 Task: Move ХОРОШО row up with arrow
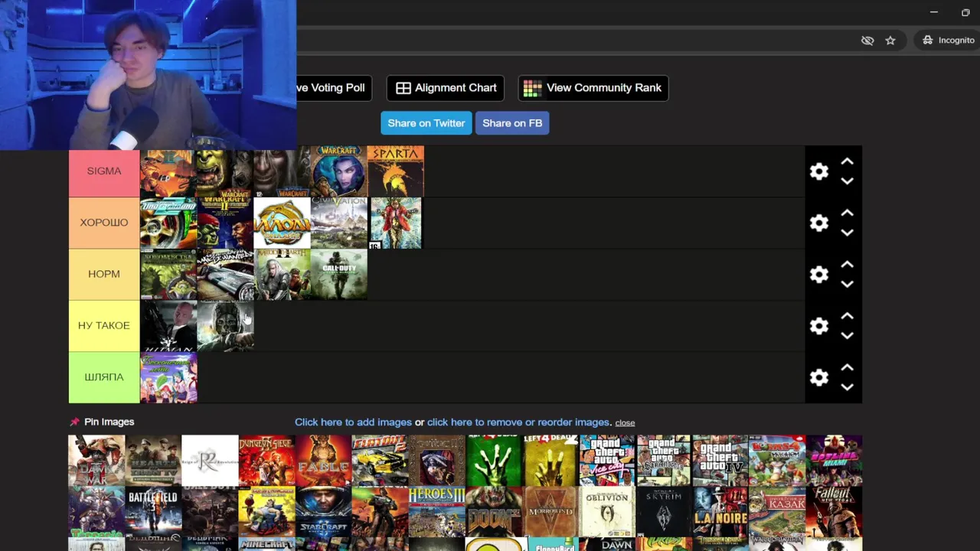[847, 213]
